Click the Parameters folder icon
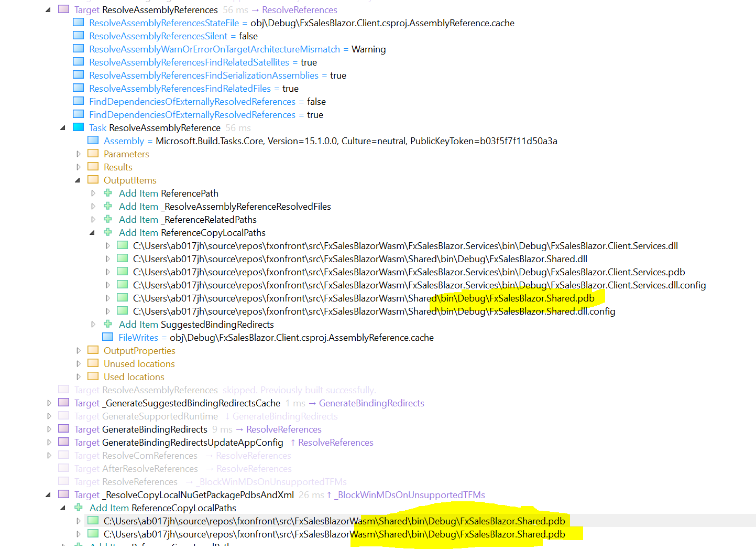 (x=93, y=153)
